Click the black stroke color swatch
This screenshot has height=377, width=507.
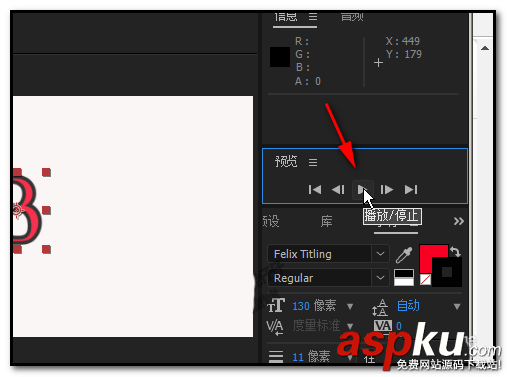[x=447, y=272]
